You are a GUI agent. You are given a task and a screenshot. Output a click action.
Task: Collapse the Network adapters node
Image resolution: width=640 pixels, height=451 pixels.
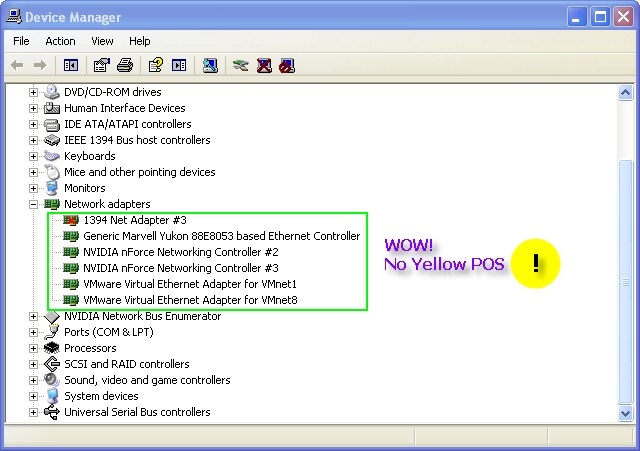tap(33, 204)
